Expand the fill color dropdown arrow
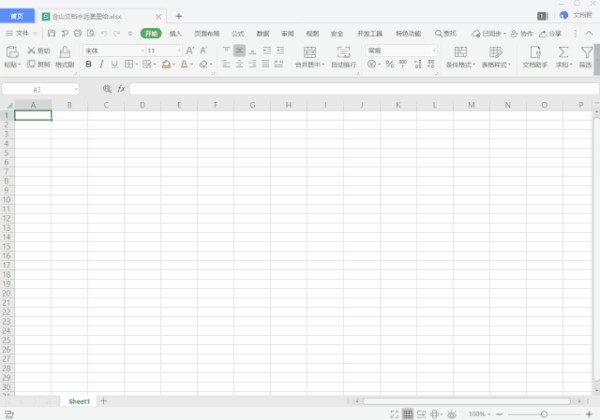 (x=174, y=64)
